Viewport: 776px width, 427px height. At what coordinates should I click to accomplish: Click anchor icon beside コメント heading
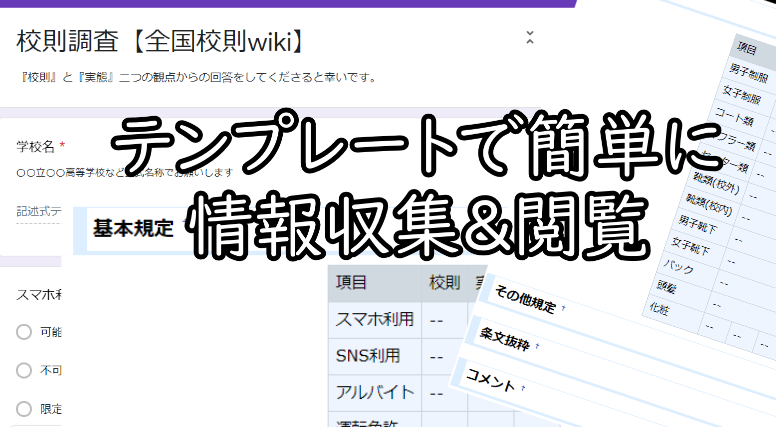(523, 386)
